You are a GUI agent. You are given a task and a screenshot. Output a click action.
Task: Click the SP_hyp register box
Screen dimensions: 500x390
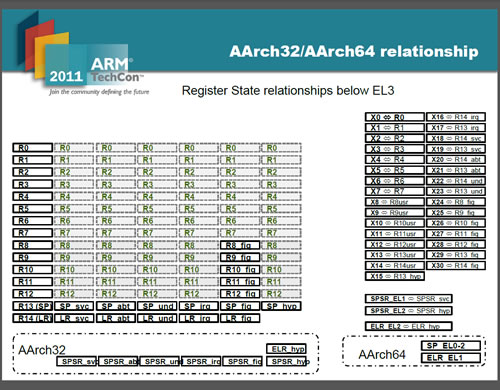click(x=281, y=306)
